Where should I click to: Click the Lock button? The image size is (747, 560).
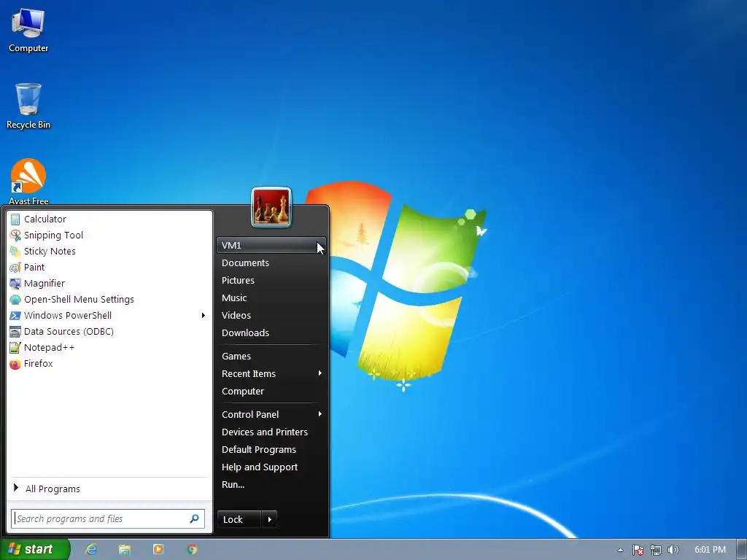click(x=239, y=519)
